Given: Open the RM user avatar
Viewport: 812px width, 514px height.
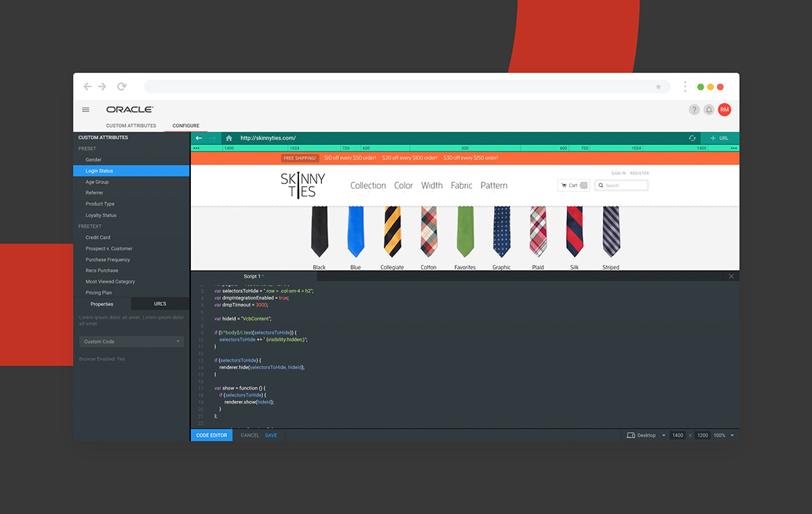Looking at the screenshot, I should coord(725,110).
